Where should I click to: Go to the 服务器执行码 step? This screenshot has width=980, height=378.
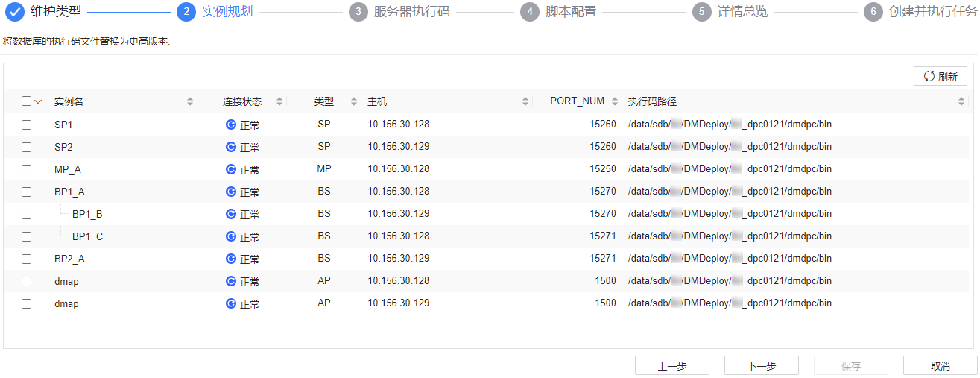click(x=411, y=12)
